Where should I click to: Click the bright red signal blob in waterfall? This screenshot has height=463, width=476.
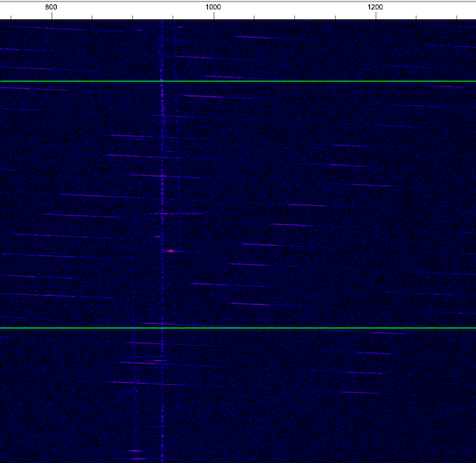click(171, 251)
